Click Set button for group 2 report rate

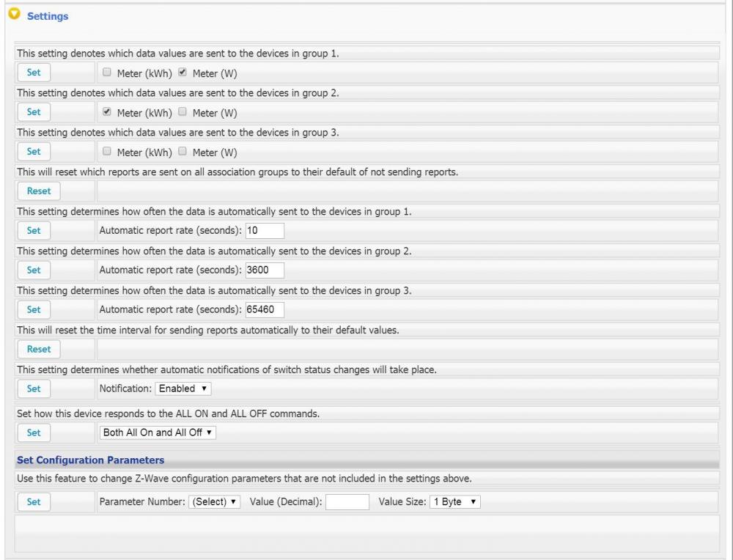pyautogui.click(x=34, y=270)
